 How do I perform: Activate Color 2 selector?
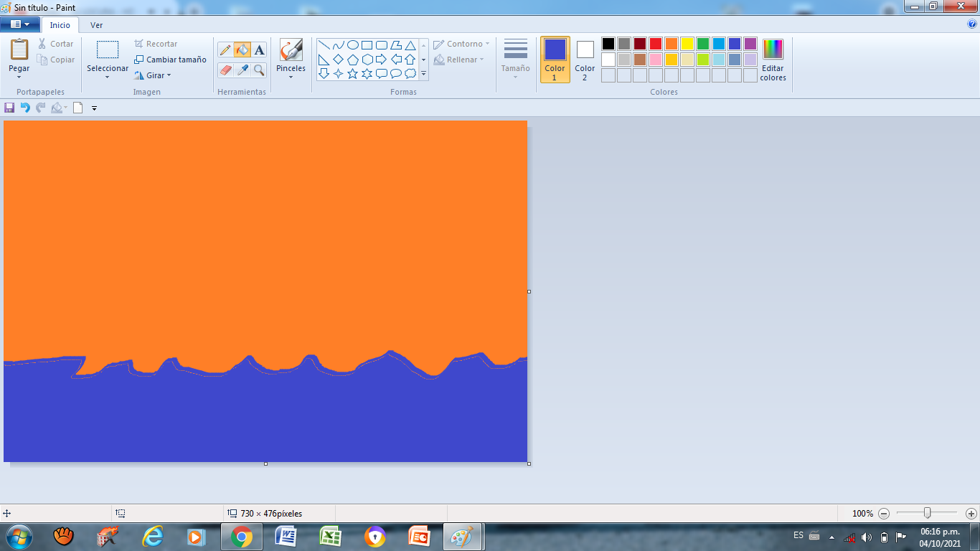point(585,60)
